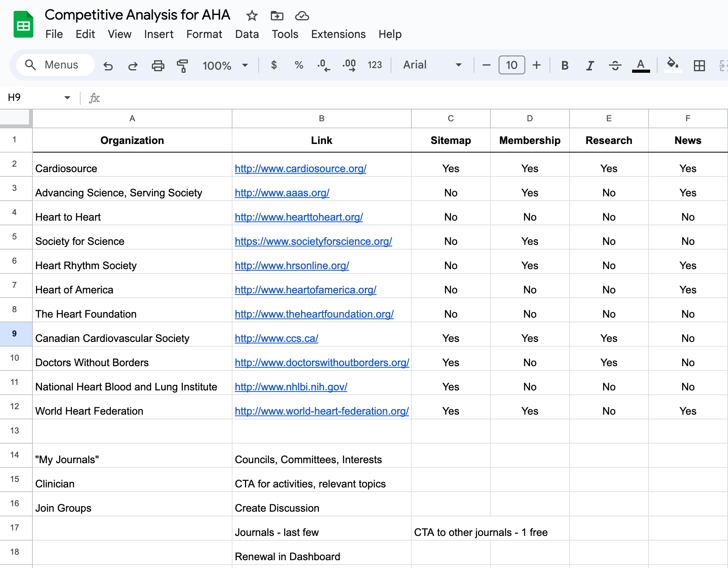
Task: Toggle italic formatting
Action: coord(590,65)
